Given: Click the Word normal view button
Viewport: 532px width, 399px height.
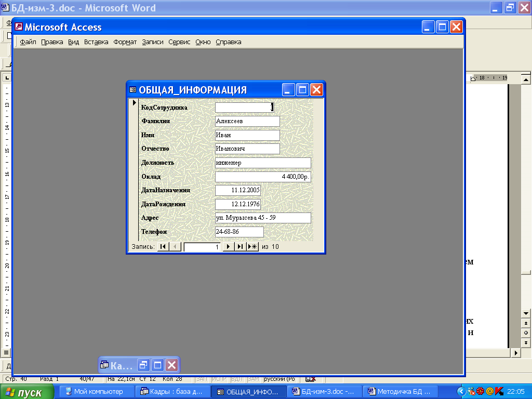Looking at the screenshot, I should (x=6, y=353).
